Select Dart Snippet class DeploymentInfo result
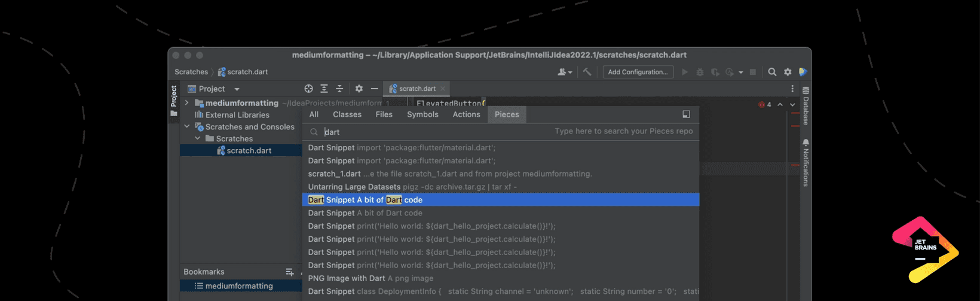Viewport: 980px width, 301px height. pyautogui.click(x=501, y=291)
